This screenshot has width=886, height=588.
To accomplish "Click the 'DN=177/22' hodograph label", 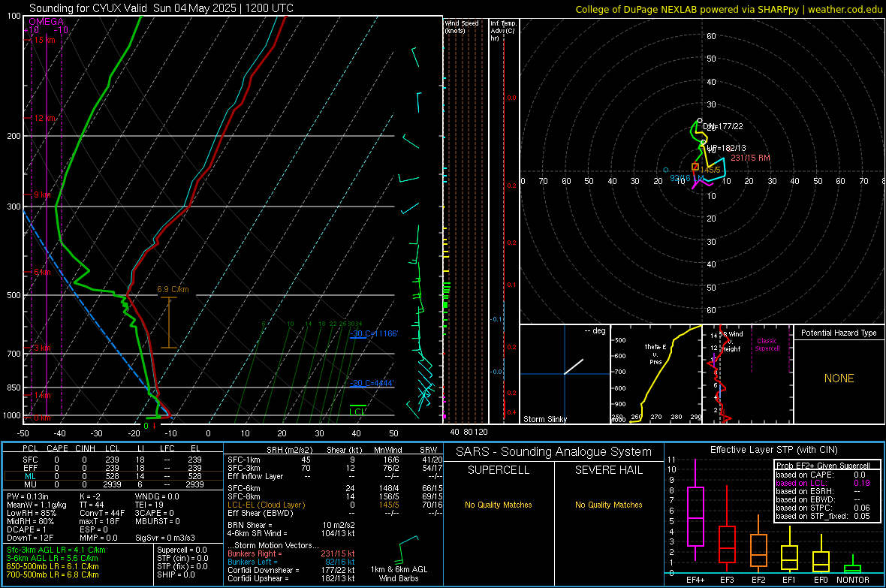I will pos(723,126).
